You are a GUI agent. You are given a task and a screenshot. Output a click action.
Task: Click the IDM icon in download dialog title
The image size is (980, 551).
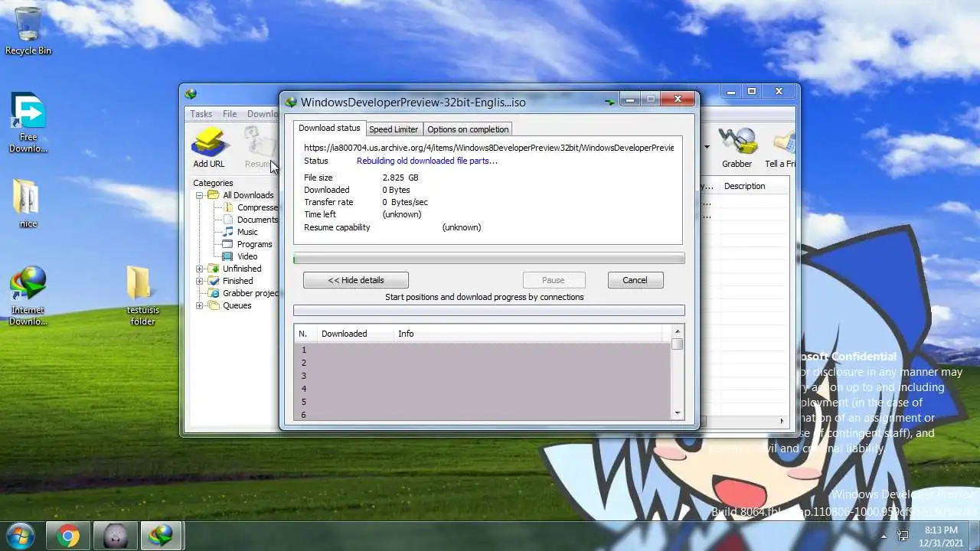pos(291,102)
